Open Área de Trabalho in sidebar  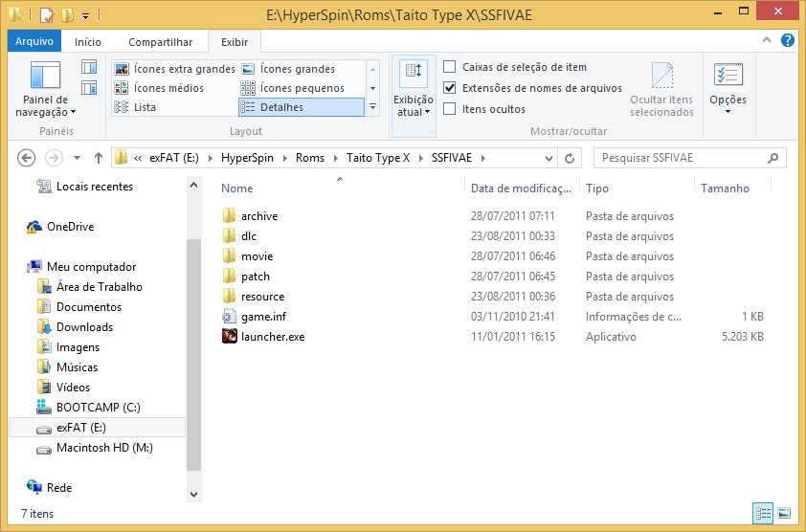pyautogui.click(x=91, y=286)
